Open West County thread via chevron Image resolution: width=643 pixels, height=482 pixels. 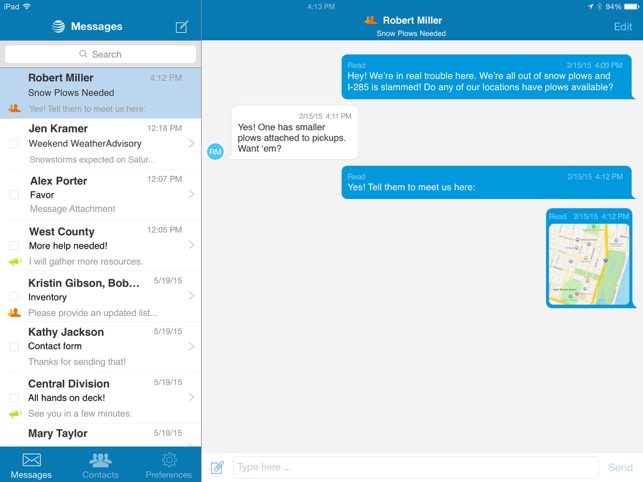tap(191, 245)
